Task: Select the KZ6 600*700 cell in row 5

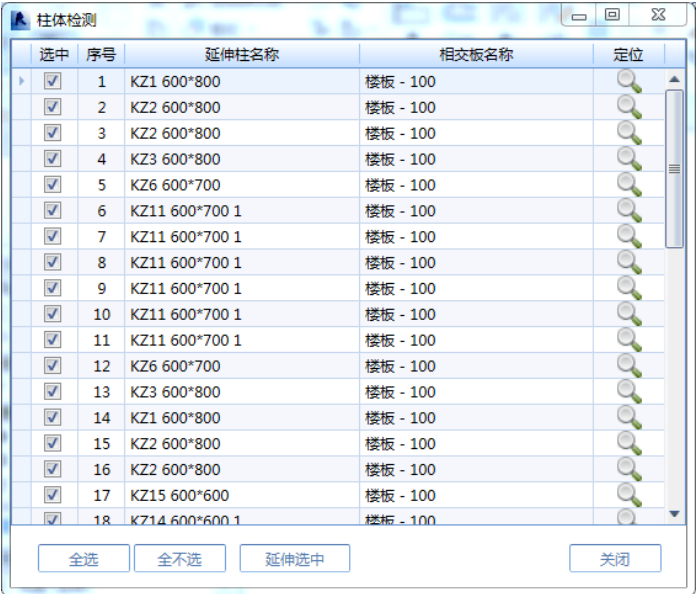Action: [242, 185]
